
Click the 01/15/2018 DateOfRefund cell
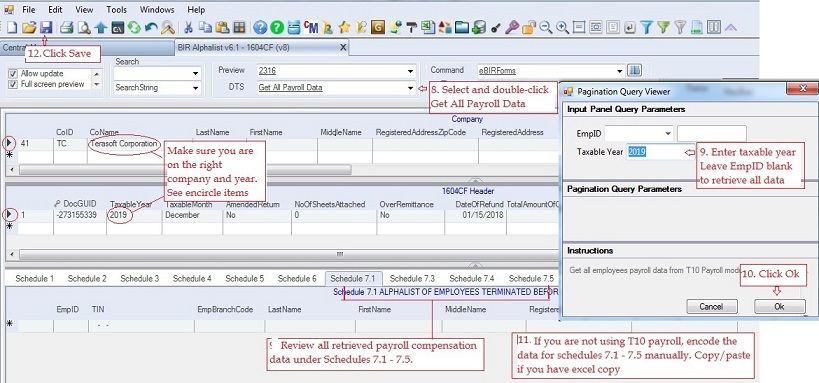coord(475,215)
